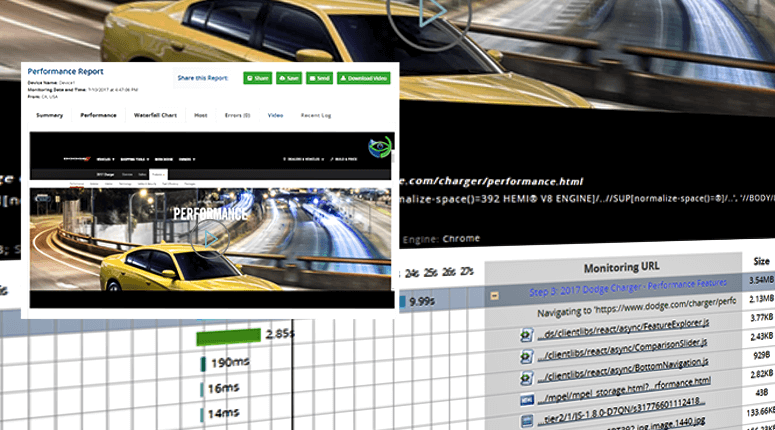Click the charger/performance.html URL text
The height and width of the screenshot is (430, 775).
pyautogui.click(x=492, y=182)
